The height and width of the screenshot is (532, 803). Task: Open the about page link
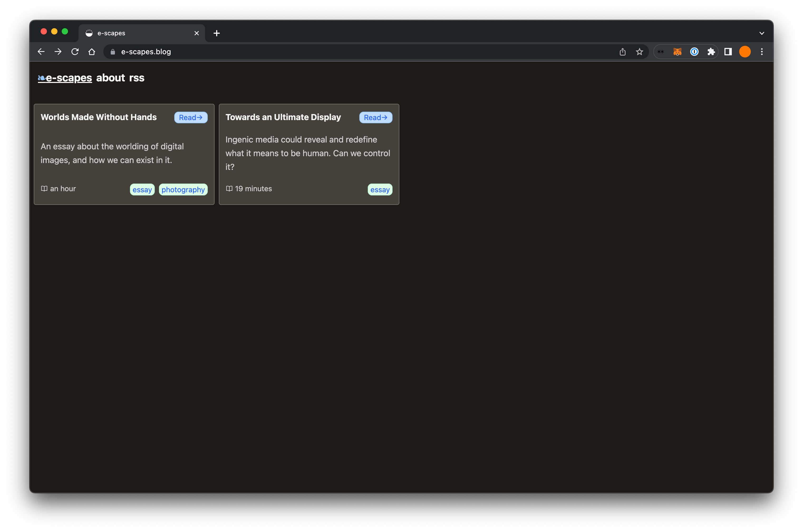[x=110, y=78]
